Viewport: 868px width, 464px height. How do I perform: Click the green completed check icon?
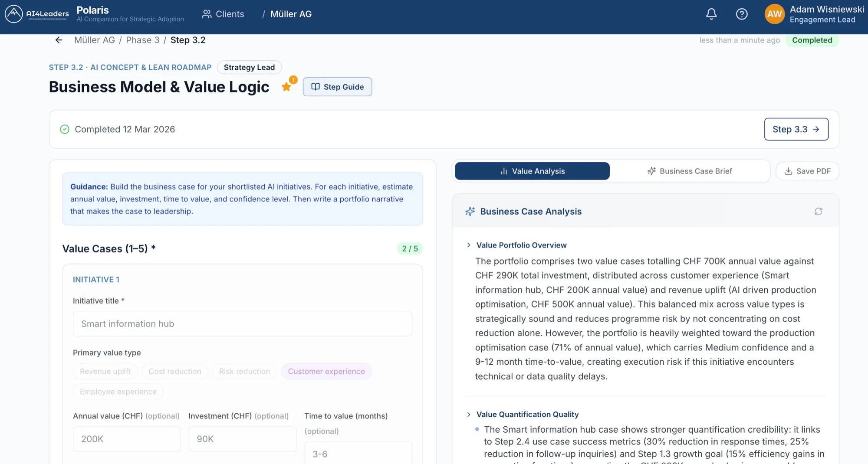[65, 129]
